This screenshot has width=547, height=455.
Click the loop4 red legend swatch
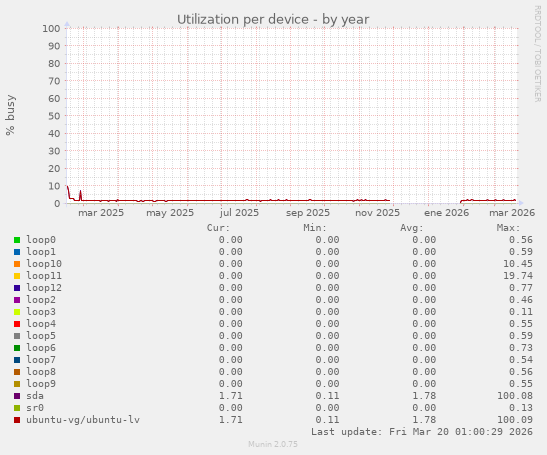(17, 324)
